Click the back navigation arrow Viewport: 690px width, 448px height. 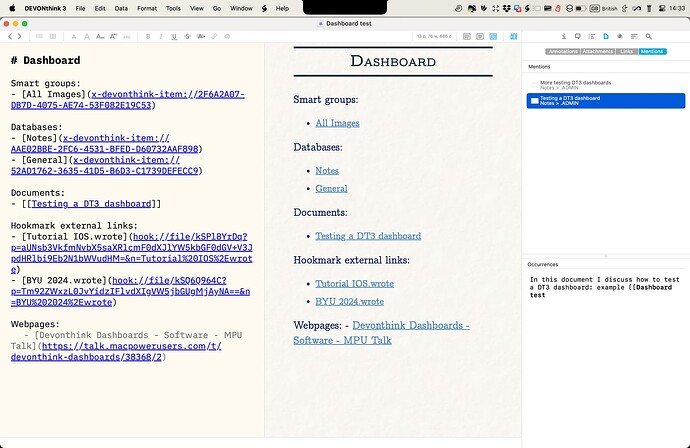(8, 36)
